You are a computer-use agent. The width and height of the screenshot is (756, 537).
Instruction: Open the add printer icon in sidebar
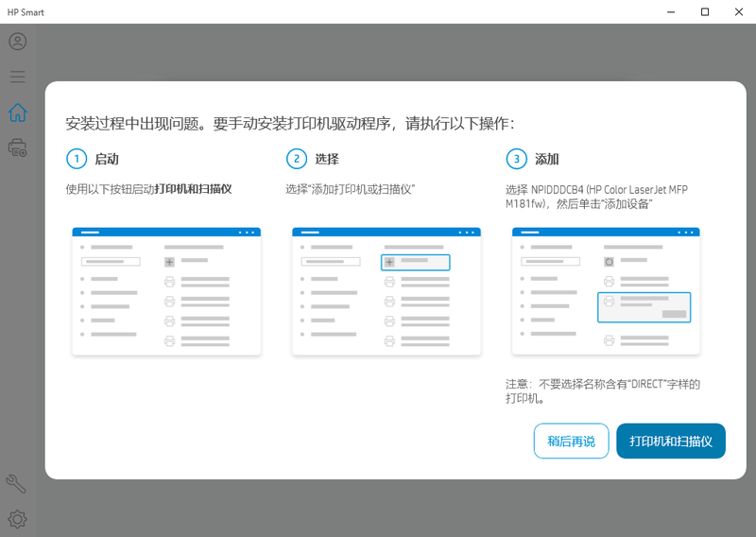(x=17, y=147)
